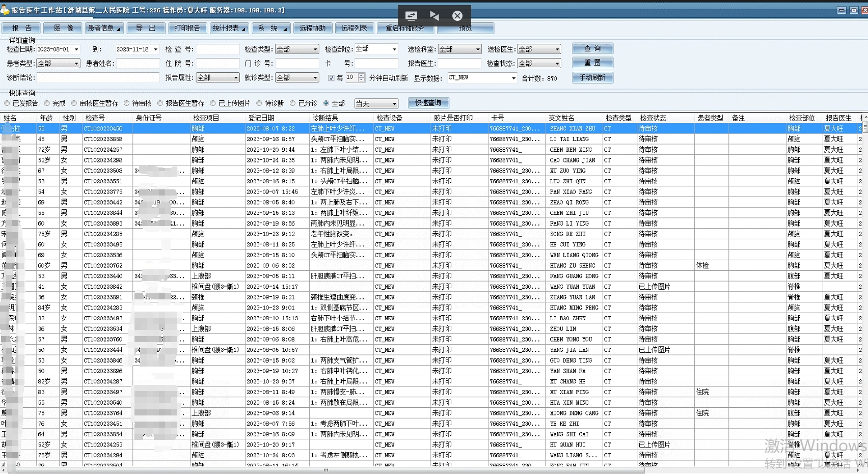Click the 卡号 input field
868x474 pixels.
click(376, 64)
